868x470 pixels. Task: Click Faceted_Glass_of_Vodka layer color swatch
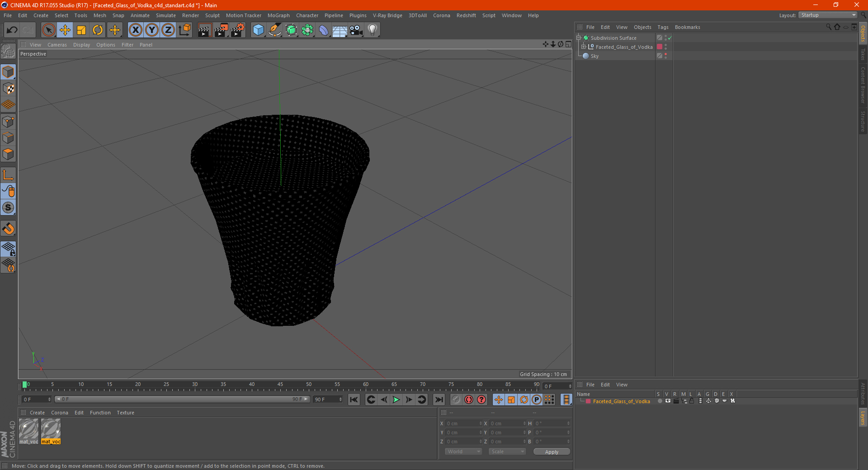[660, 47]
